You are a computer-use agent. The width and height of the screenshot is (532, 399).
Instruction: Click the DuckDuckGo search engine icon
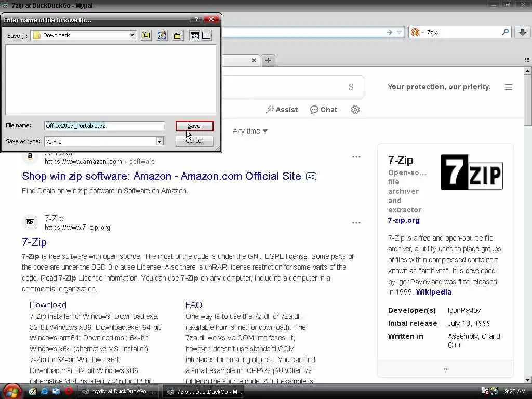coord(414,32)
